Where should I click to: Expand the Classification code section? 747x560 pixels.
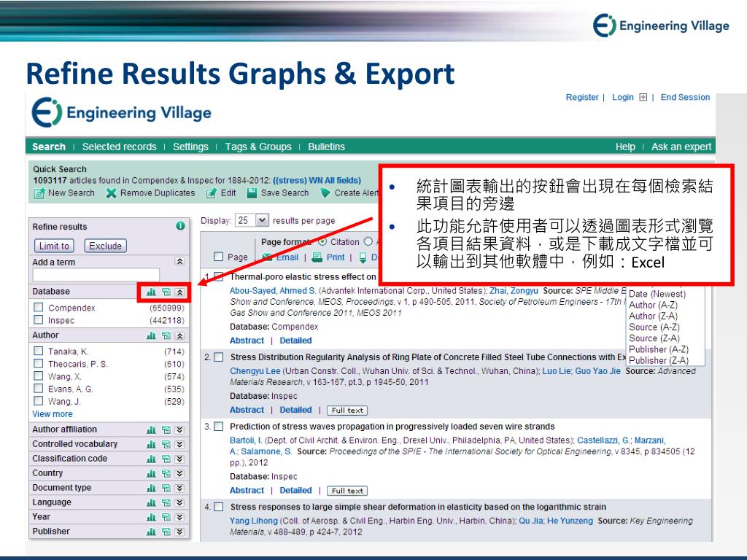179,459
